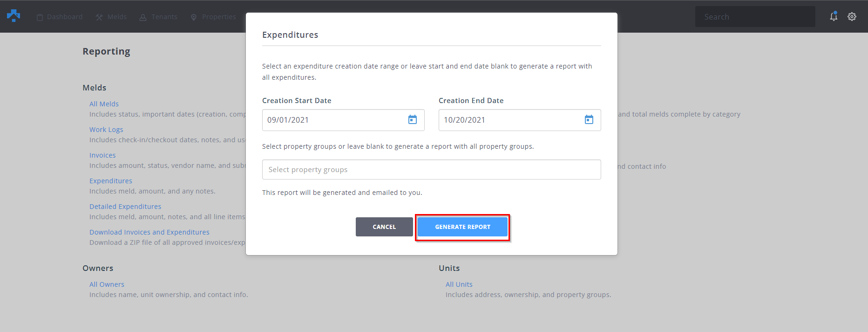
Task: Open the Creation End Date calendar picker
Action: pyautogui.click(x=589, y=120)
